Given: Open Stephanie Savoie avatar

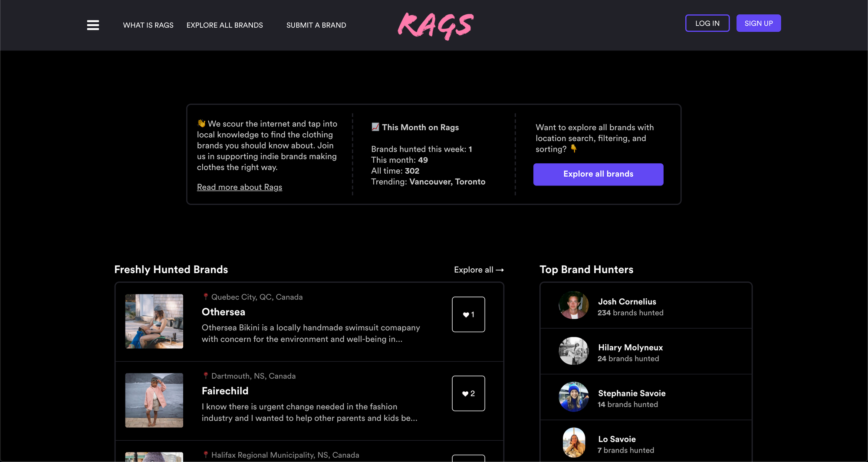Looking at the screenshot, I should point(574,397).
